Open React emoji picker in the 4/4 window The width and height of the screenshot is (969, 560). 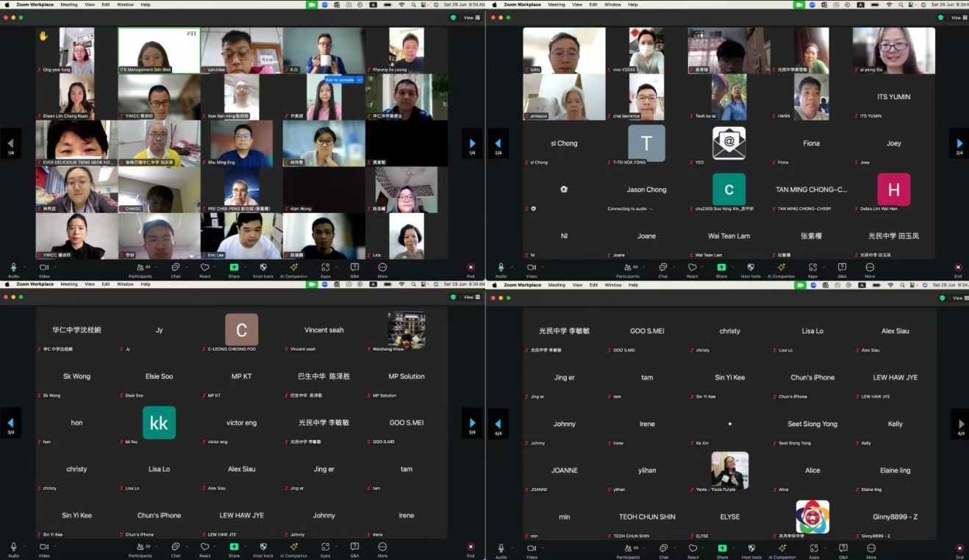693,548
